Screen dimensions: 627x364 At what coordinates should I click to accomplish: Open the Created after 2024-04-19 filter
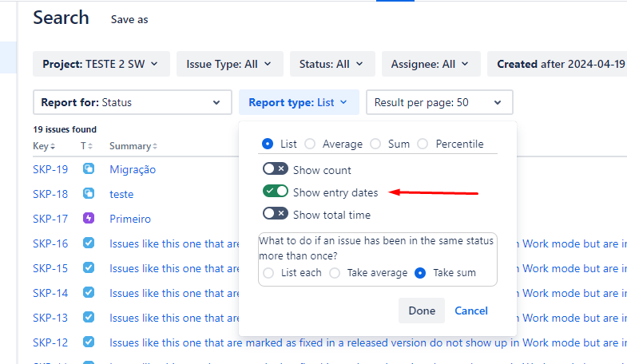[x=557, y=64]
